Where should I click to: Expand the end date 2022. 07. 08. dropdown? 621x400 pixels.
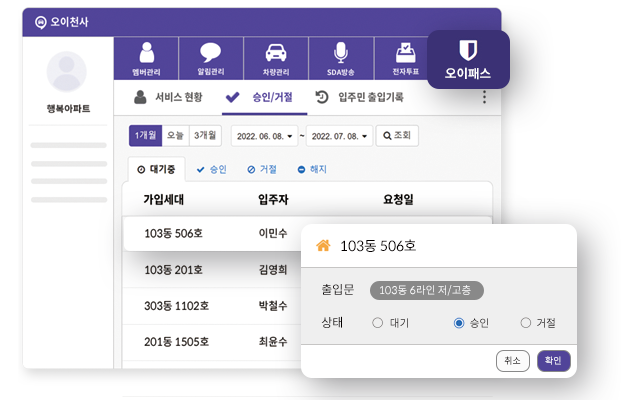[339, 135]
